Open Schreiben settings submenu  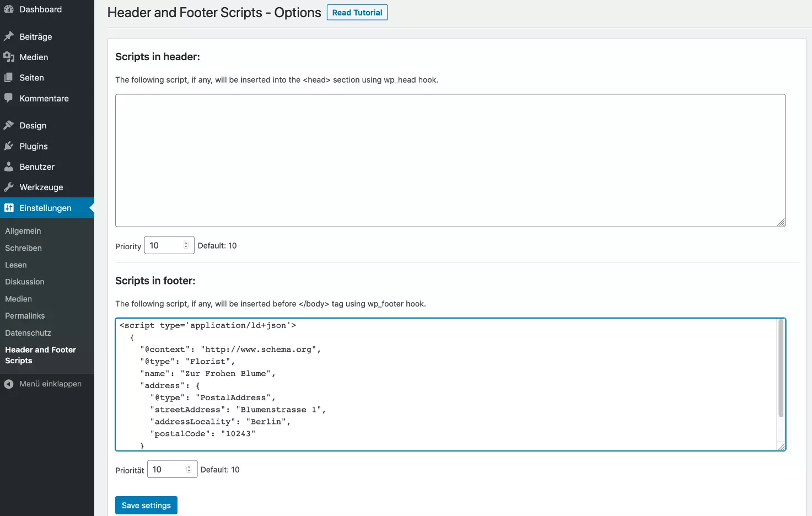23,248
